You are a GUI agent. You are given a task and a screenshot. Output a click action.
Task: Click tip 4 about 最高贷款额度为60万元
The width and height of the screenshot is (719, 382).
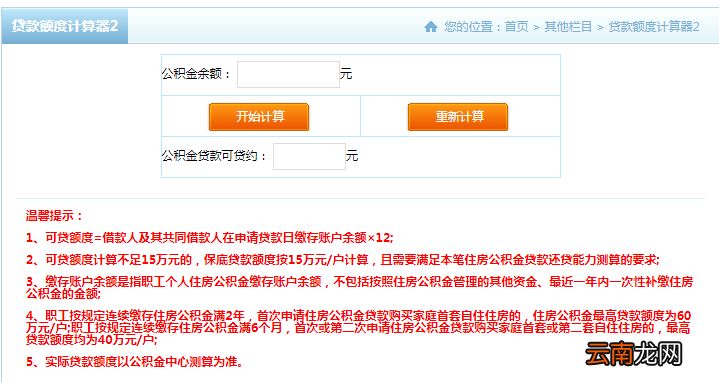(x=359, y=328)
